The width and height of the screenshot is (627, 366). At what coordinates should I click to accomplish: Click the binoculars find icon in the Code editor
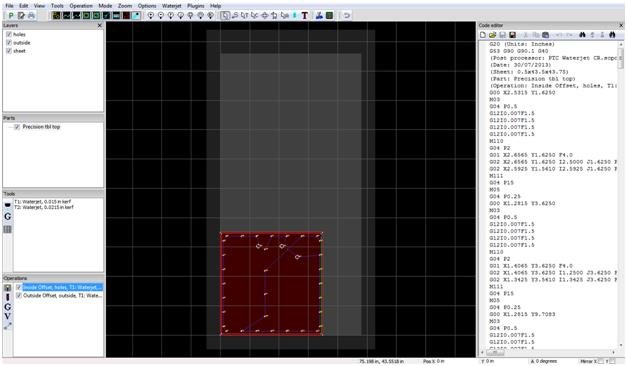coord(582,35)
